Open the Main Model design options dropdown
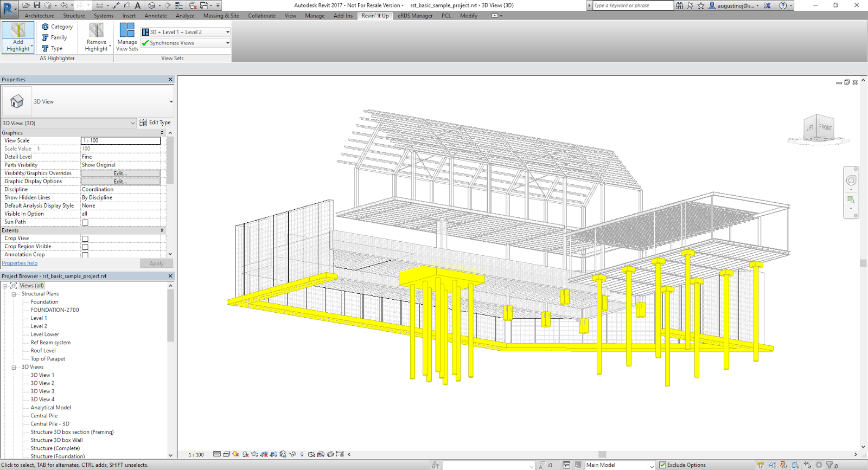Viewport: 868px width, 470px height. tap(620, 465)
